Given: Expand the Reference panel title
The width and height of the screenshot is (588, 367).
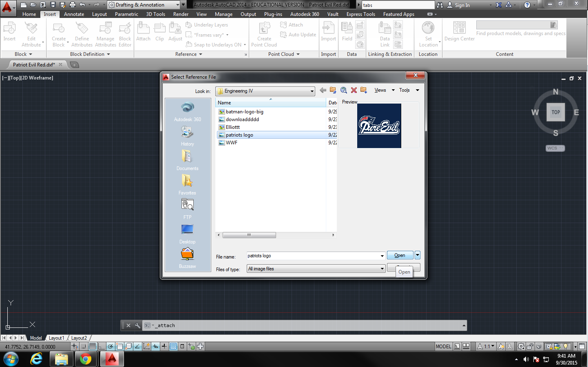Looking at the screenshot, I should click(188, 54).
